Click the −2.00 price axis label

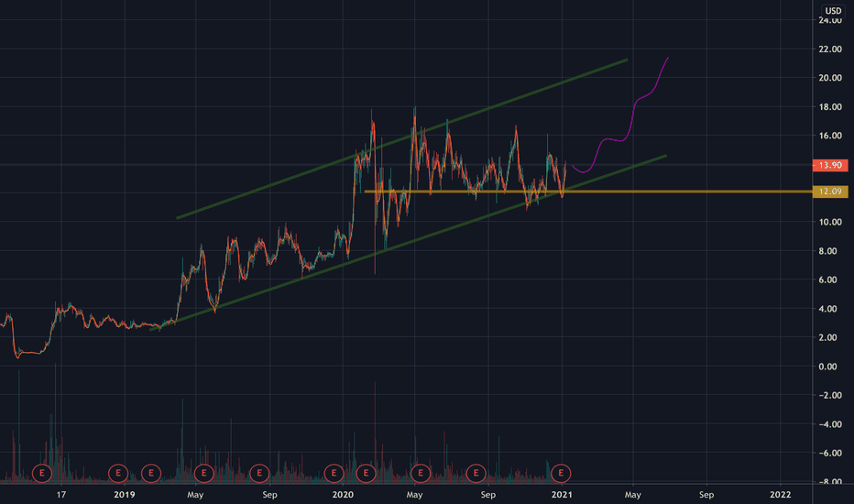[x=830, y=395]
